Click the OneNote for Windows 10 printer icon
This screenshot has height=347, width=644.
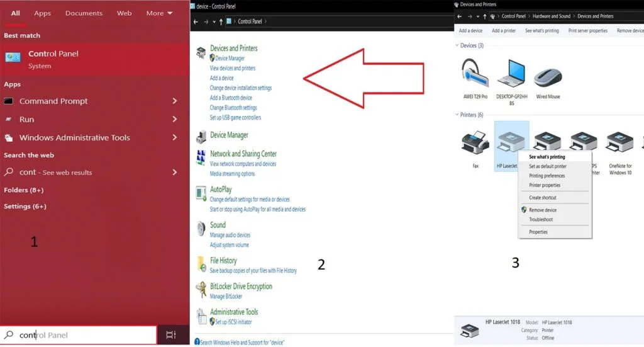[620, 144]
